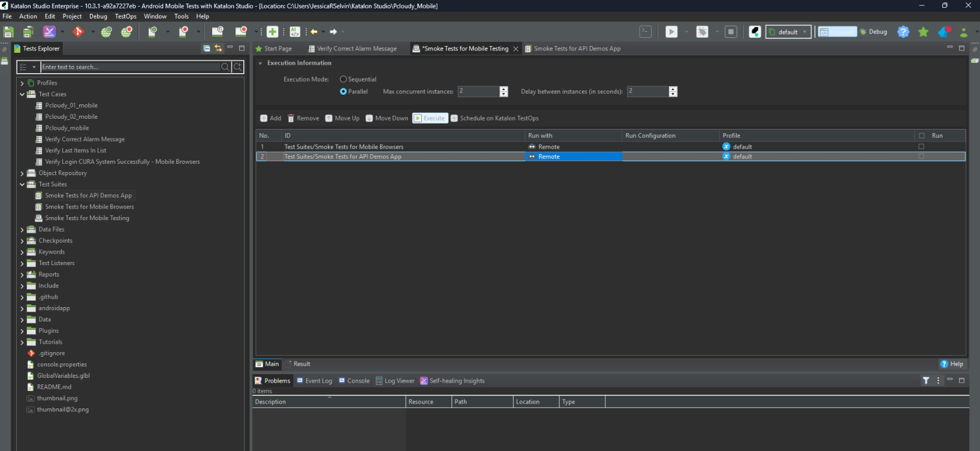Check Run box for Mobile Browsers suite row
Viewport: 980px width, 451px height.
921,146
